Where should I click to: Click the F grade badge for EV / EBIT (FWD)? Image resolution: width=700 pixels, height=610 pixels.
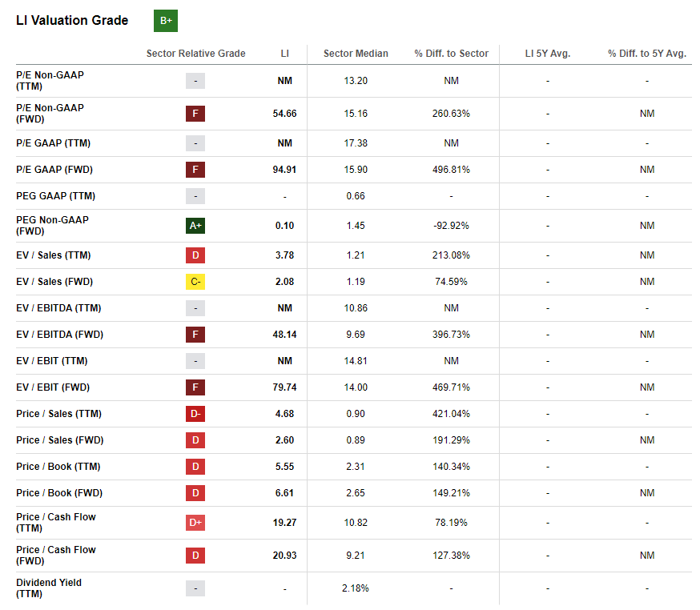195,387
